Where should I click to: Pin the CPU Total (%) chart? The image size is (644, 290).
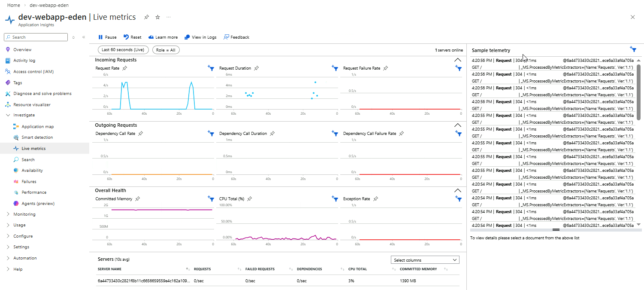point(250,199)
